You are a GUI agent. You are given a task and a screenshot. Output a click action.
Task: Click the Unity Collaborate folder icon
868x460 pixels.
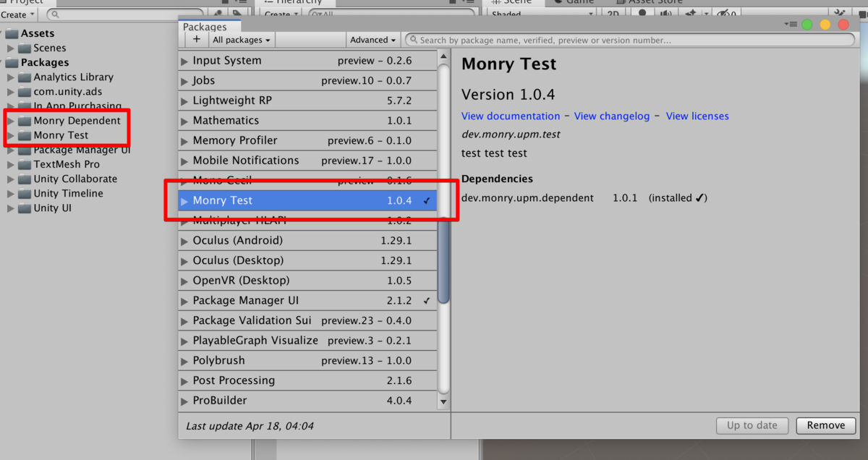24,179
